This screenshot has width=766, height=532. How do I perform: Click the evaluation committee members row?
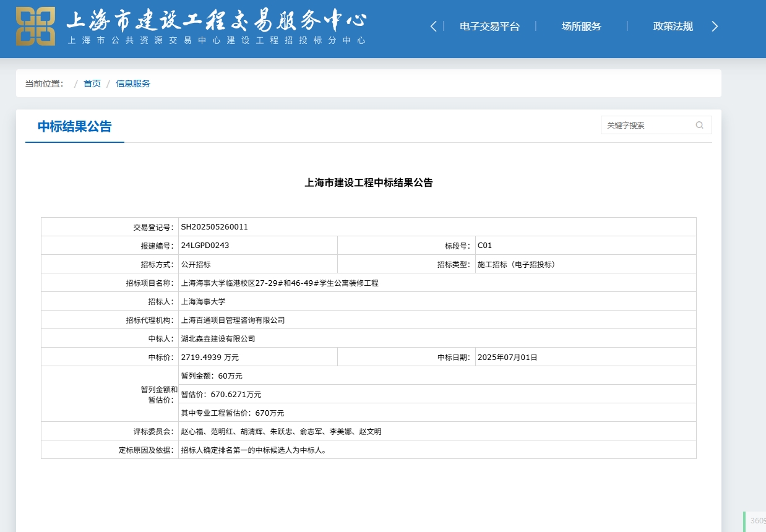tap(278, 431)
